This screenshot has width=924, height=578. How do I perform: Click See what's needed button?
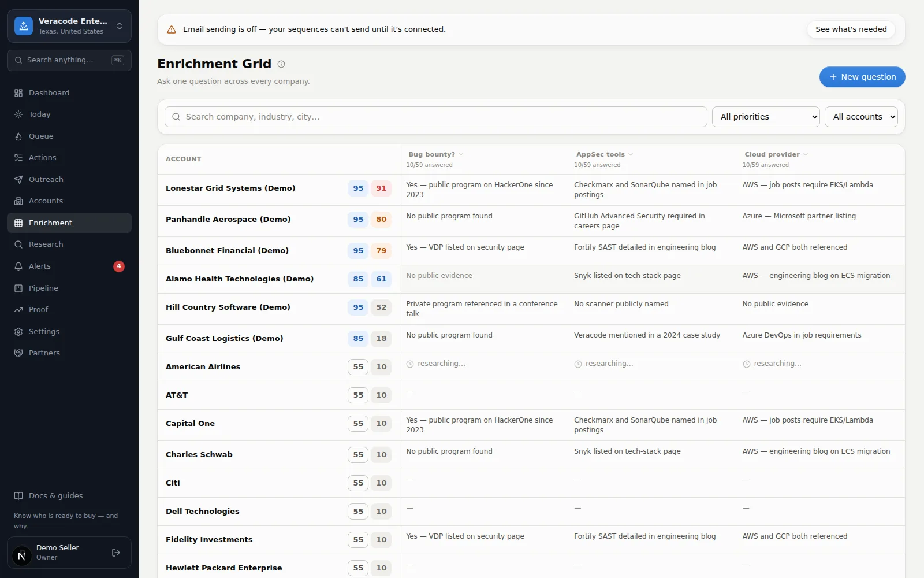851,29
